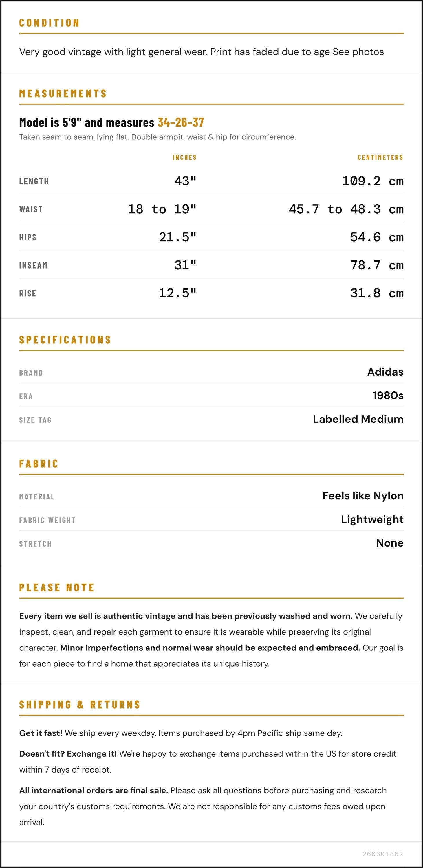
Task: Click the PLEASE NOTE section heading
Action: [57, 588]
